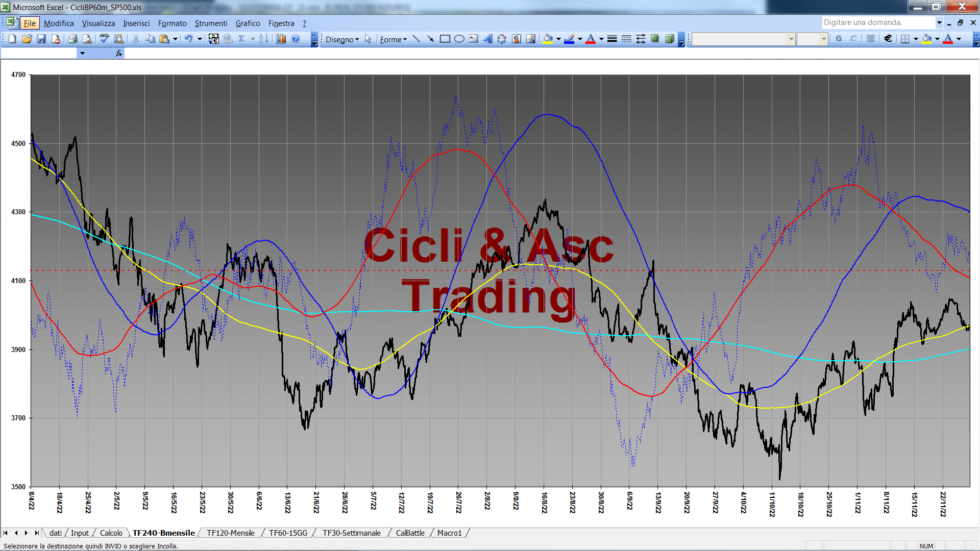Insert ClipArt icon

click(517, 39)
